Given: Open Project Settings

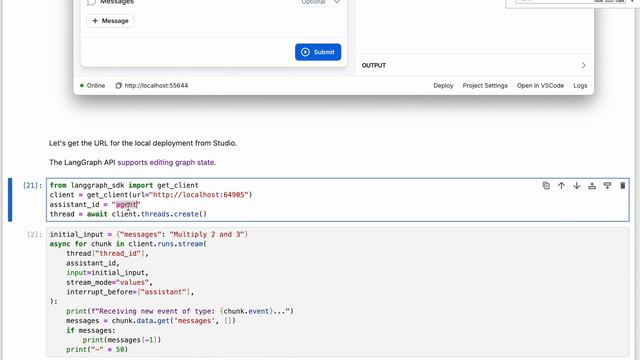Looking at the screenshot, I should click(485, 86).
